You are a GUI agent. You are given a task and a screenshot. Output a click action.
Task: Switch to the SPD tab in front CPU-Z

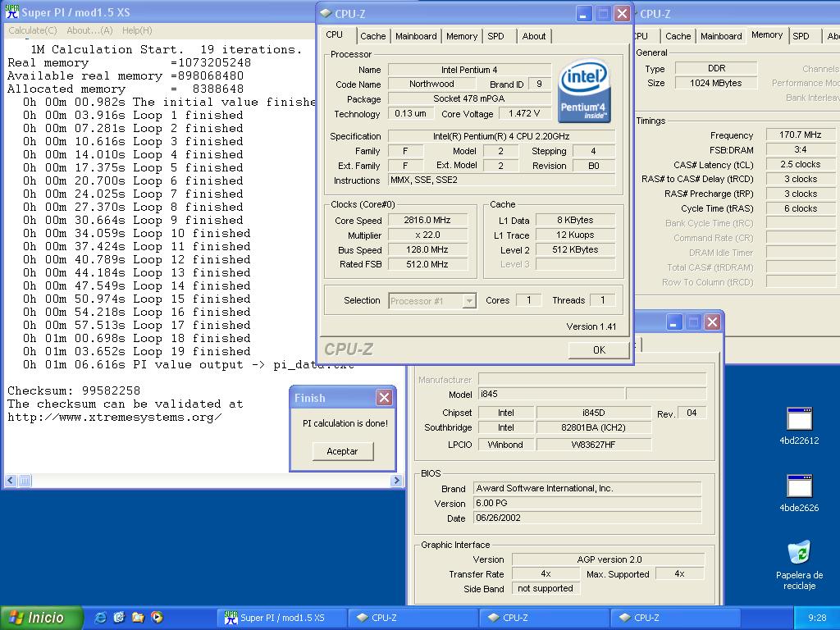point(495,36)
